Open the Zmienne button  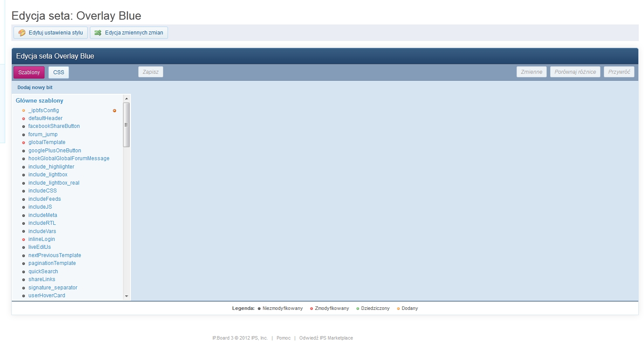(531, 72)
